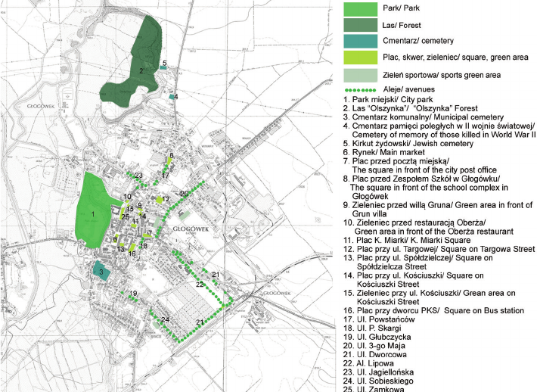The image size is (537, 392).
Task: Click the 'Cmentarz/ cemetery' legend label
Action: [418, 41]
